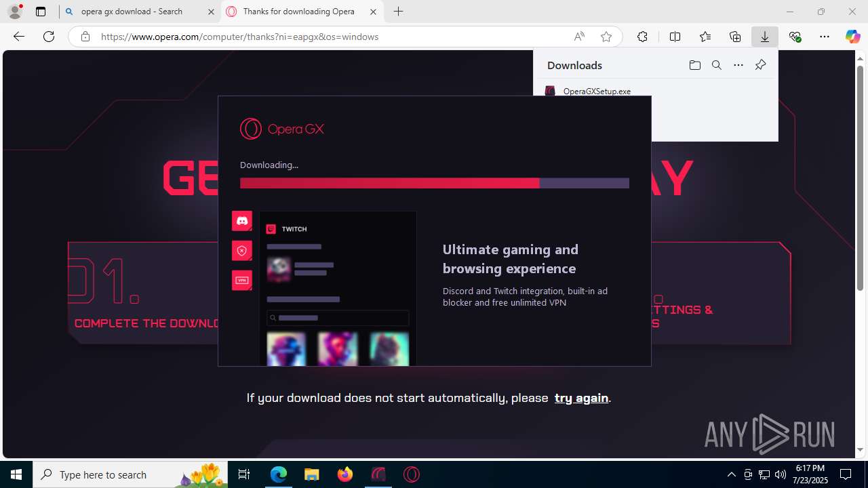Click the Edge profile avatar icon
868x488 pixels.
[14, 12]
